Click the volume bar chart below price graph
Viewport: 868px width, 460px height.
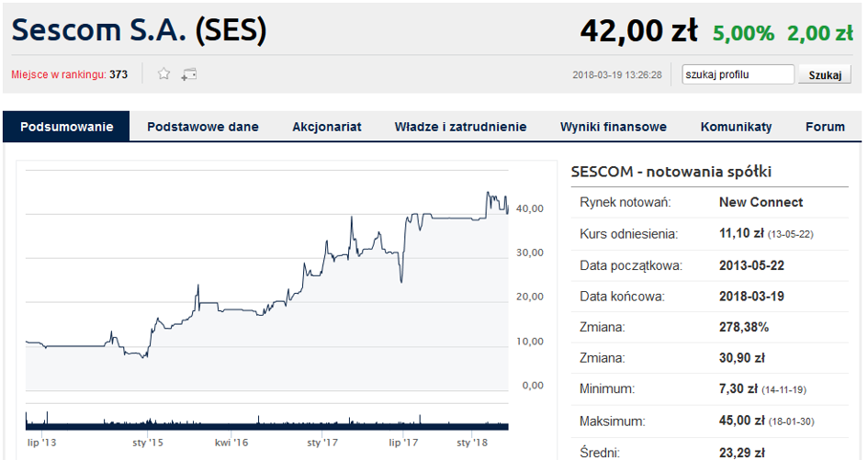click(x=266, y=421)
